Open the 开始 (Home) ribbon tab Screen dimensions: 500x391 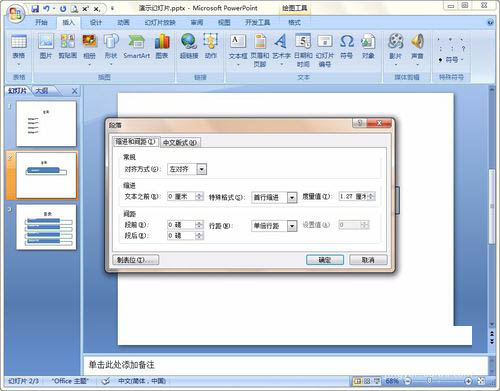pos(41,22)
